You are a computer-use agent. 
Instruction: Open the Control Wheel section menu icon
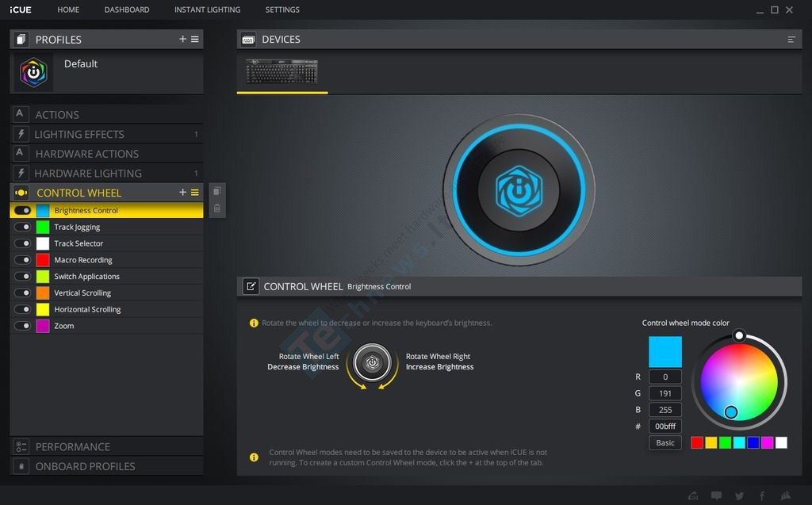pos(195,192)
